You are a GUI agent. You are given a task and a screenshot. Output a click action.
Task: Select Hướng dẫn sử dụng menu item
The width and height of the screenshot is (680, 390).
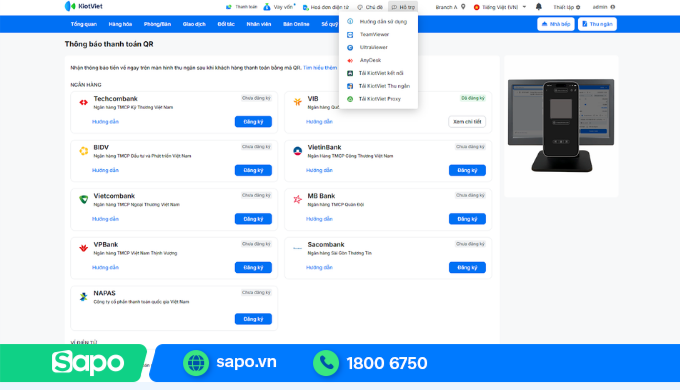(378, 21)
